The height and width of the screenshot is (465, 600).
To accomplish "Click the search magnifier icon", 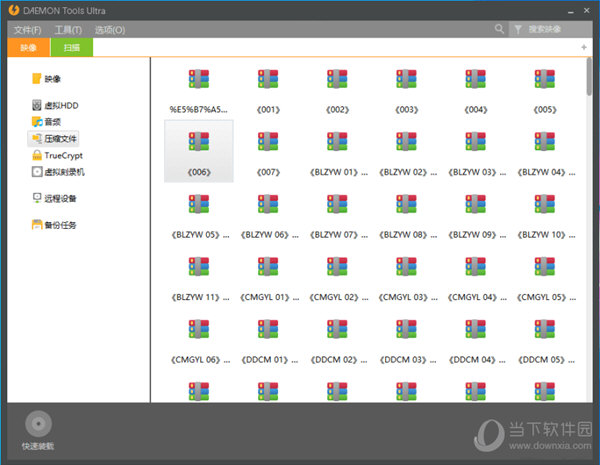I will [x=499, y=29].
